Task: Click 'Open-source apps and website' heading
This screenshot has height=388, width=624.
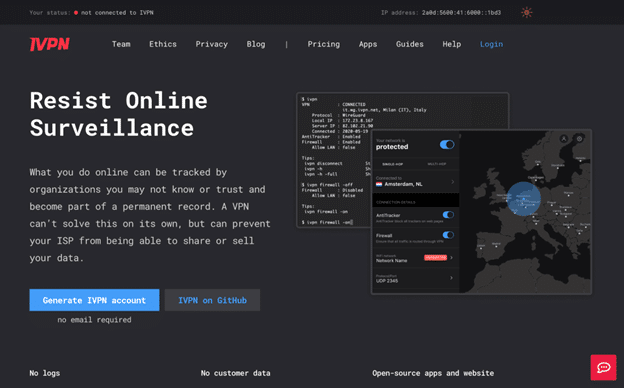Action: tap(433, 373)
